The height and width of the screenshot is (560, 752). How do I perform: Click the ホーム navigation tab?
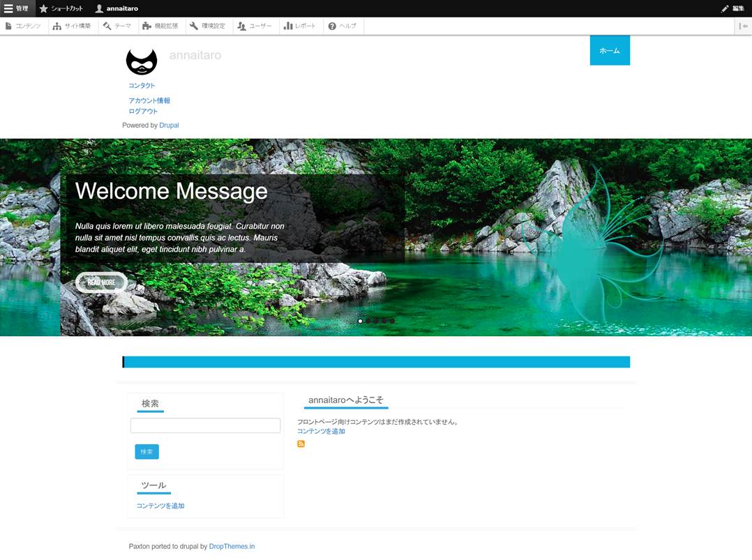pyautogui.click(x=610, y=50)
